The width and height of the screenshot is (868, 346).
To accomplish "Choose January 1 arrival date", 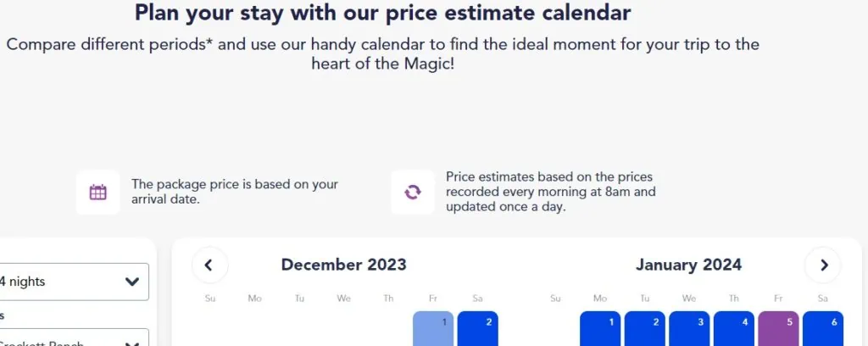I will point(600,329).
